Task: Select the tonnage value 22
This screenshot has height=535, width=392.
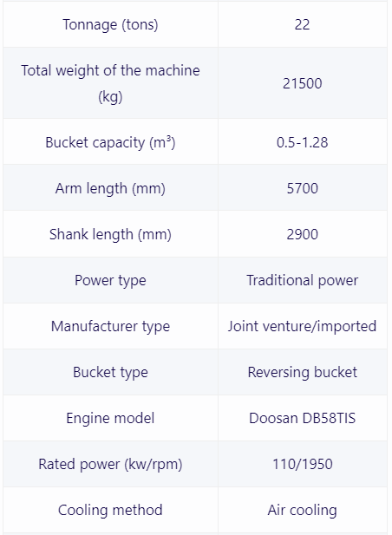Action: point(303,24)
